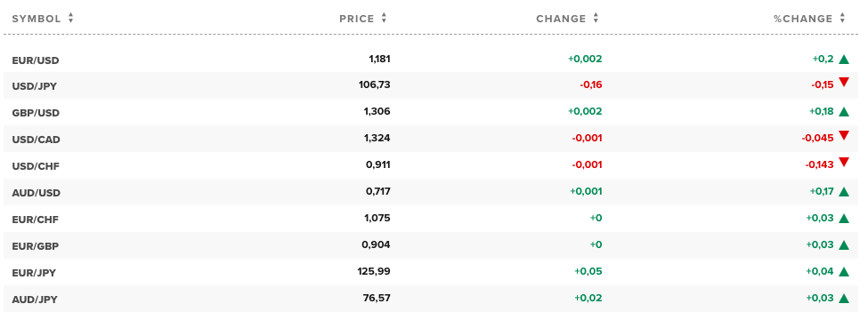Click the CHANGE column header label
Viewport: 868px width, 320px height.
pos(561,19)
